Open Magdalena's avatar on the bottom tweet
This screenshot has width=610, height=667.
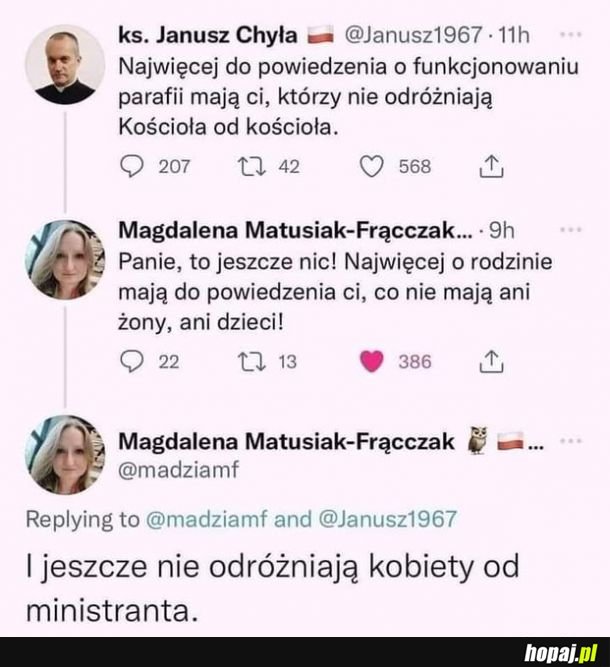point(64,455)
